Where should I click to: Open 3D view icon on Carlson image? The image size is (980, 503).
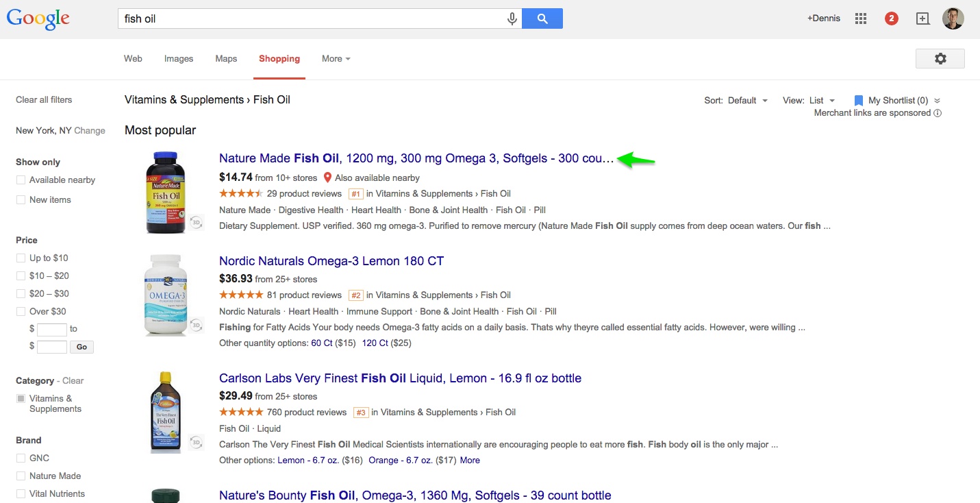197,442
